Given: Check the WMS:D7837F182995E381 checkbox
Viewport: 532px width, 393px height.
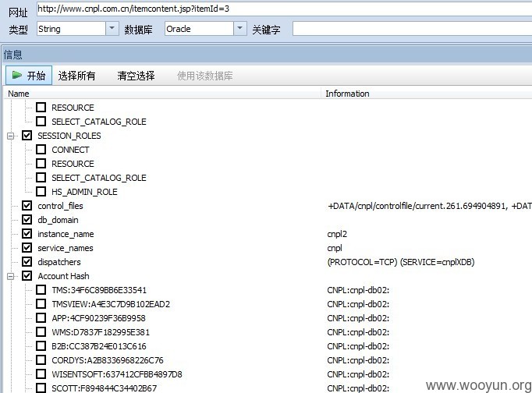Looking at the screenshot, I should pyautogui.click(x=41, y=332).
